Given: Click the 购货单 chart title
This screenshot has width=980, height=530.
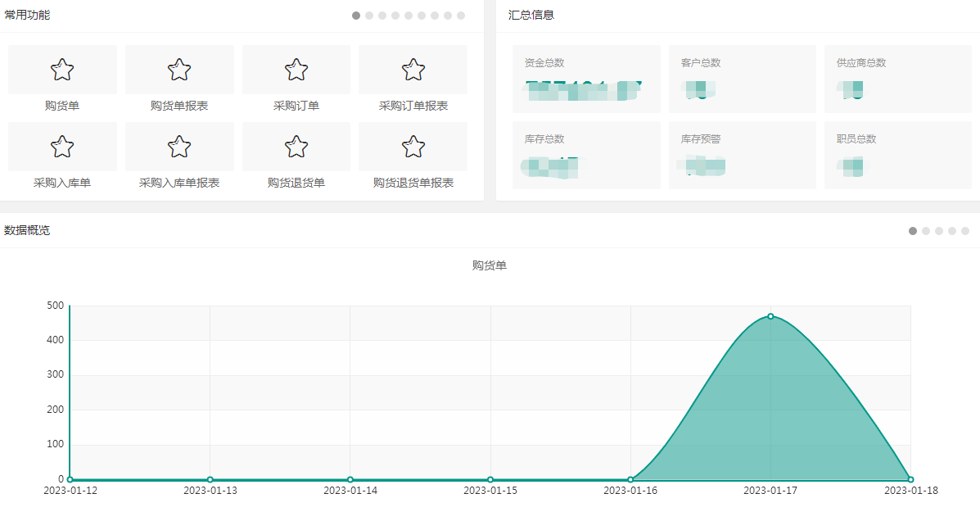Looking at the screenshot, I should pos(490,265).
